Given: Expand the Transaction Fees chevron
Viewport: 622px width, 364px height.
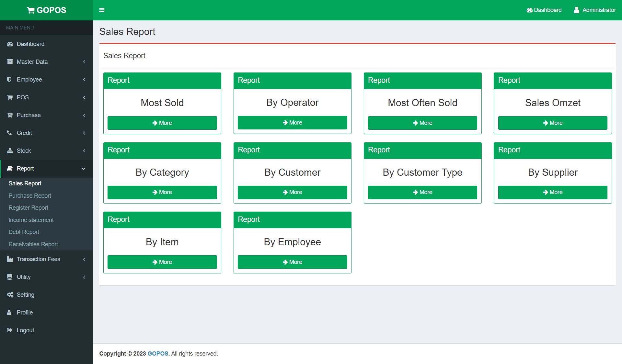Looking at the screenshot, I should pyautogui.click(x=84, y=259).
